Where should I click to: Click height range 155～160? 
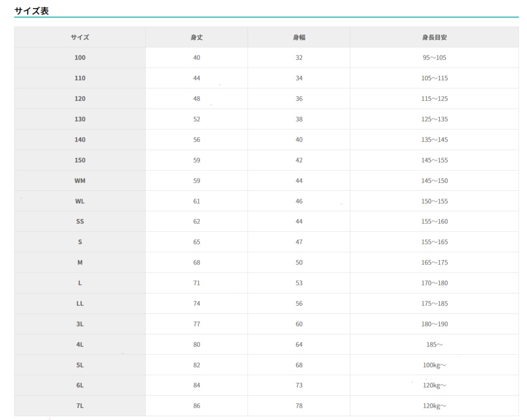click(x=434, y=222)
